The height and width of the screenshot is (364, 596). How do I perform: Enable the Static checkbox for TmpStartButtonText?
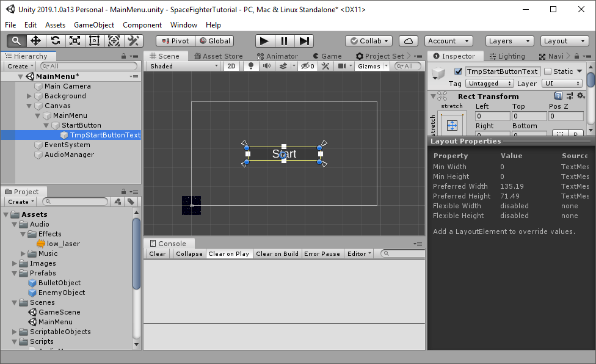click(x=548, y=71)
